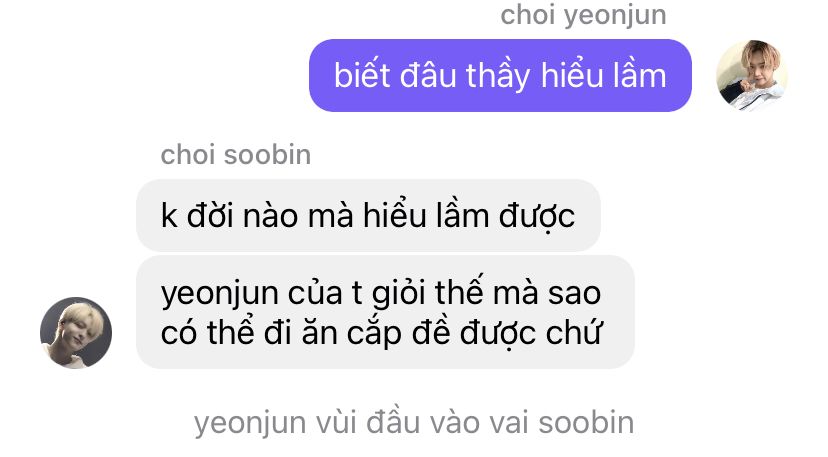Image resolution: width=828 pixels, height=457 pixels.
Task: Open choi yeonjun's profile picture
Action: [x=751, y=76]
